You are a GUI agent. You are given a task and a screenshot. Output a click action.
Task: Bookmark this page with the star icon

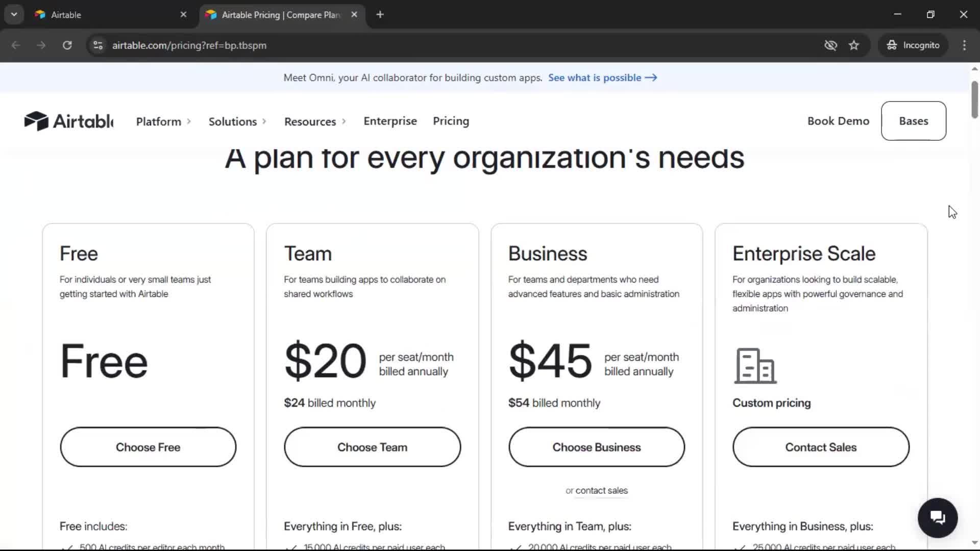[x=854, y=45]
